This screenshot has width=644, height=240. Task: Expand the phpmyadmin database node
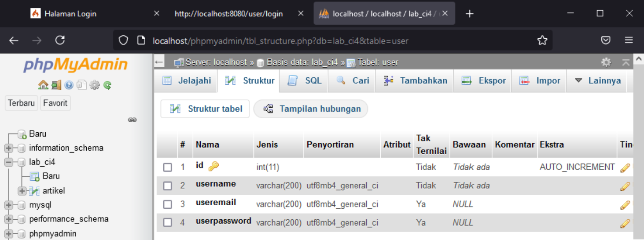pyautogui.click(x=8, y=233)
